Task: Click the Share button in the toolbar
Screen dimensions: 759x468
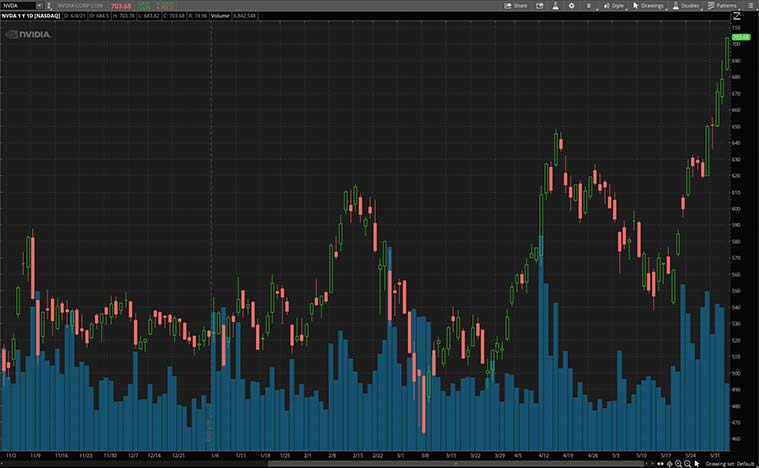Action: coord(515,5)
